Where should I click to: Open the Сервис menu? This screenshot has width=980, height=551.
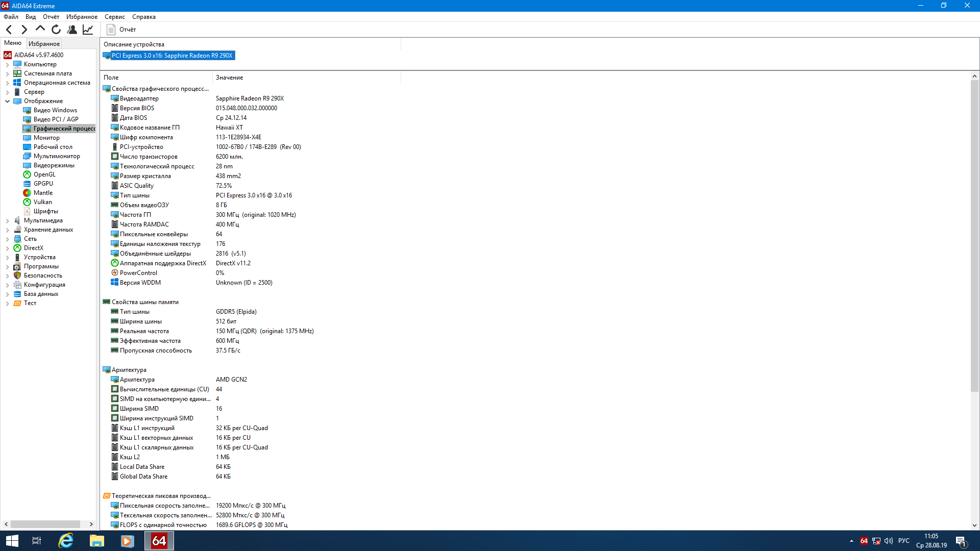click(114, 17)
